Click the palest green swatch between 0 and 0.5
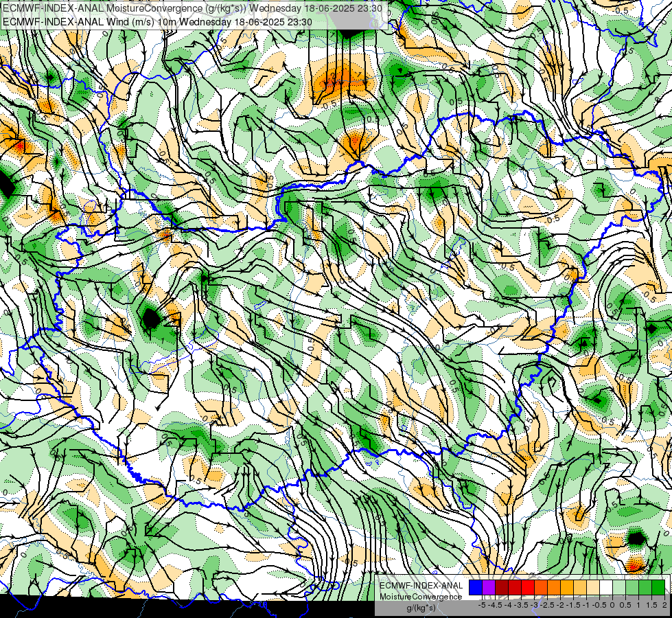Viewport: 672px width, 618px height. coord(619,588)
